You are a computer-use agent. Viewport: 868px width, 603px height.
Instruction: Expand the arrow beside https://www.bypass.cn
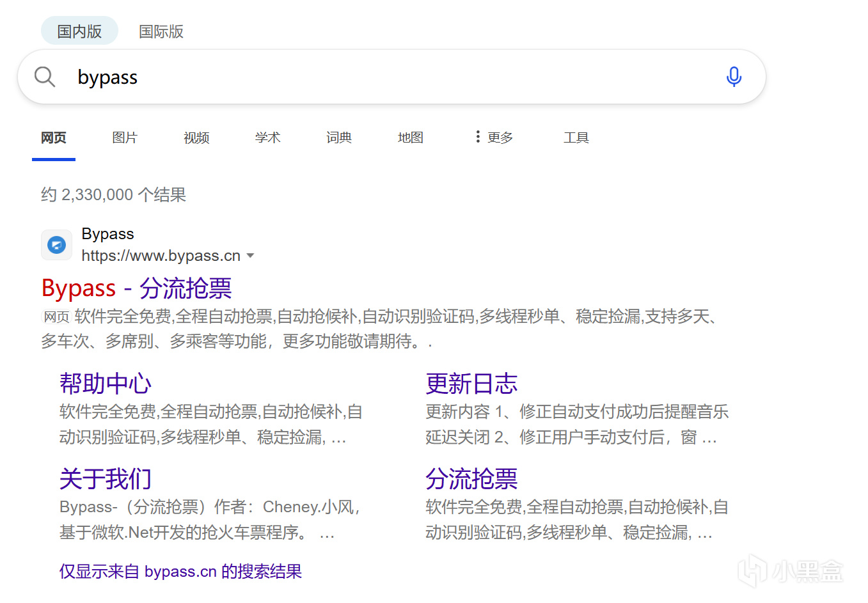point(250,256)
